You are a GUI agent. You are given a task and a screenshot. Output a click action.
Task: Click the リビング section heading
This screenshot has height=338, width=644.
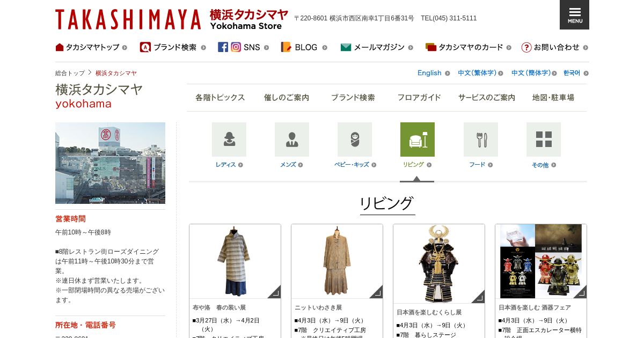click(387, 203)
